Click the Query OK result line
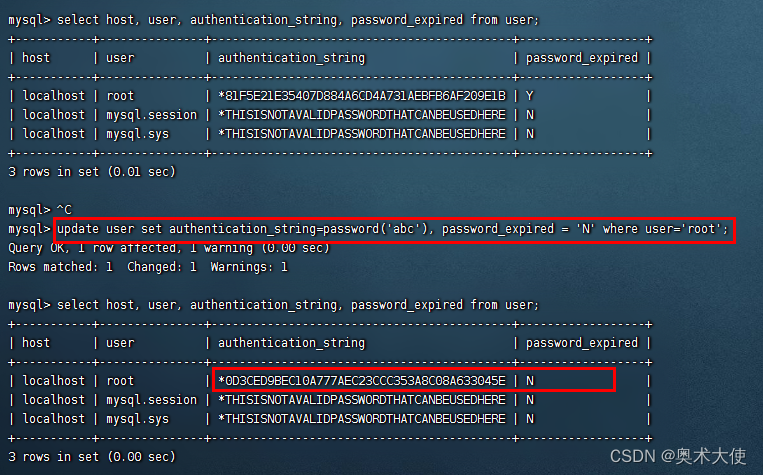This screenshot has width=763, height=475. point(169,248)
